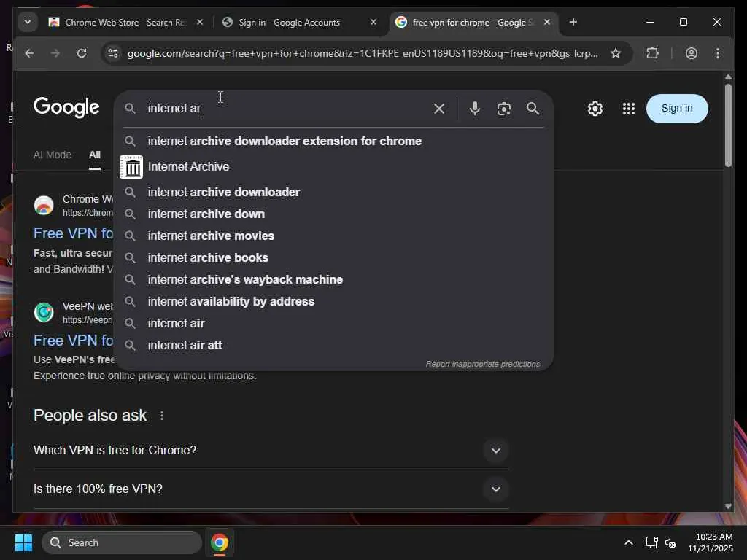Image resolution: width=747 pixels, height=560 pixels.
Task: Open the Windows Start menu
Action: click(23, 542)
